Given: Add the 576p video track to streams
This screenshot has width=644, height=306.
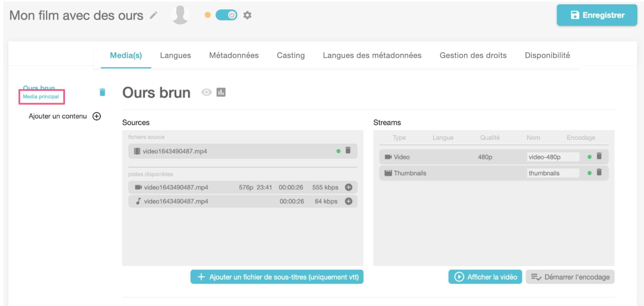Looking at the screenshot, I should (348, 187).
